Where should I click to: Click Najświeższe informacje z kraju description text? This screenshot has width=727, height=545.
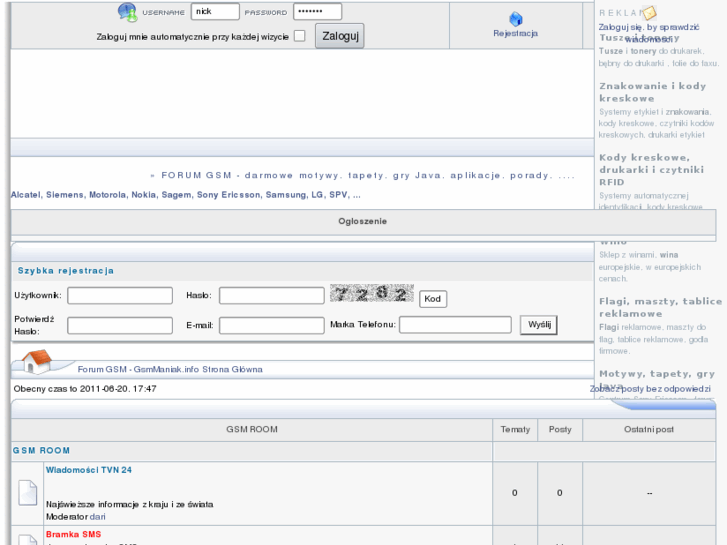(129, 504)
